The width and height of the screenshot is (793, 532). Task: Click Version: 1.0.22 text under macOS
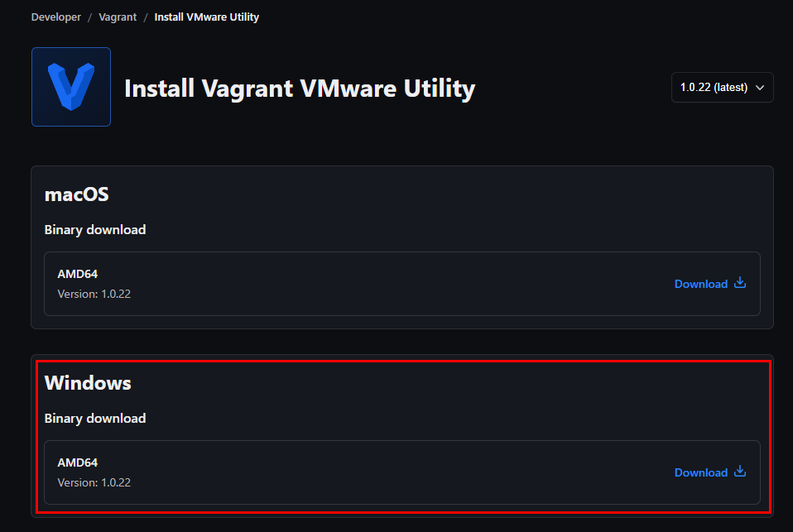94,294
